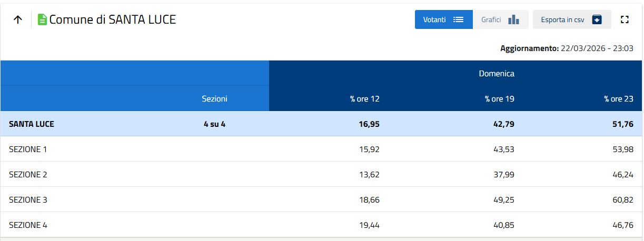Select the SEZIONE 4 row
Viewport: 644px width, 241px height.
click(x=28, y=225)
